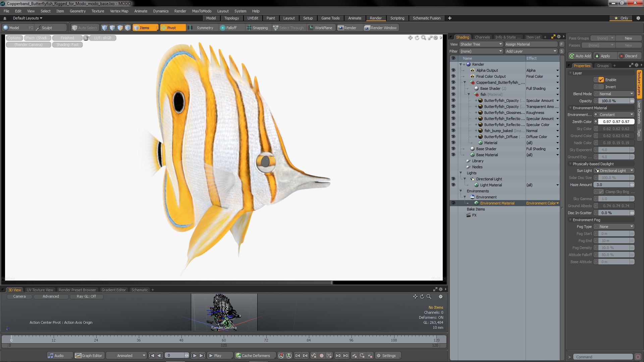Image resolution: width=644 pixels, height=362 pixels.
Task: Switch to the Channels tab
Action: click(482, 37)
